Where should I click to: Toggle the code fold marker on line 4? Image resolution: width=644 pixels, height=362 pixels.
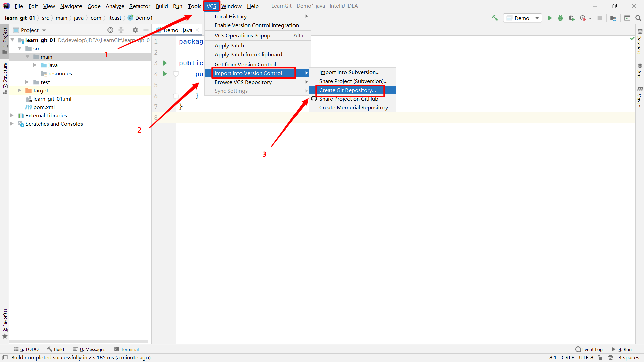coord(176,74)
